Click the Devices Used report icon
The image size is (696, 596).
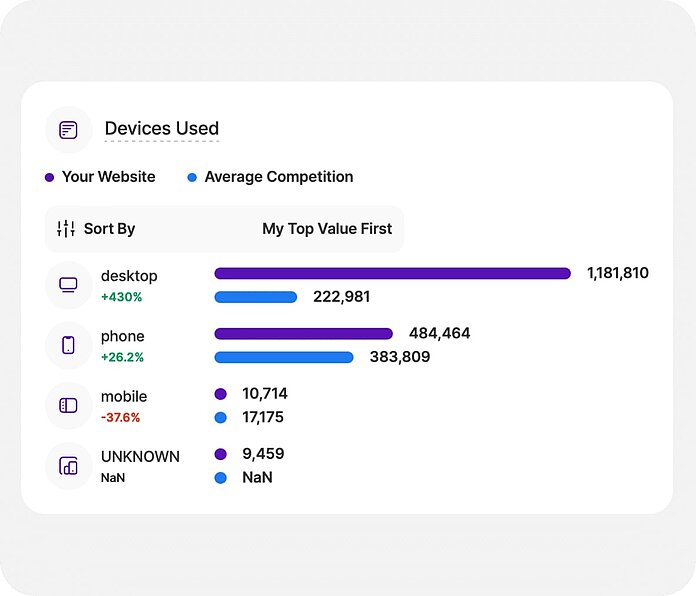coord(68,129)
